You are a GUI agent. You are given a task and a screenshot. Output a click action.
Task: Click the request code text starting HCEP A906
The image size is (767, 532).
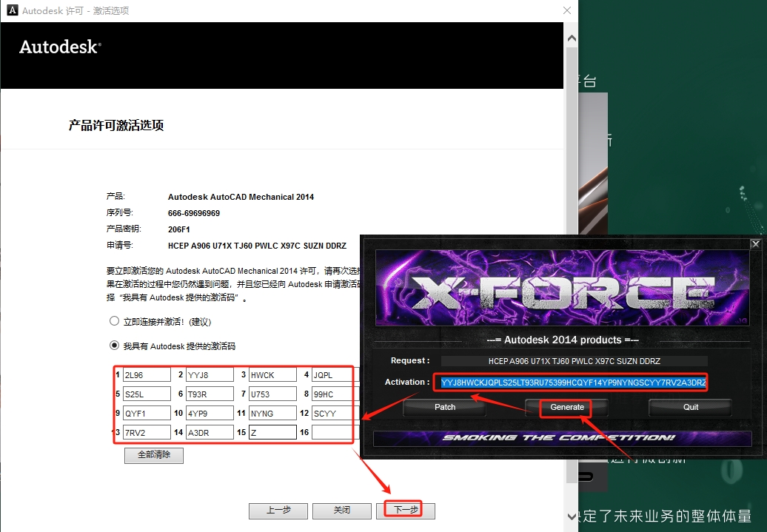point(257,246)
